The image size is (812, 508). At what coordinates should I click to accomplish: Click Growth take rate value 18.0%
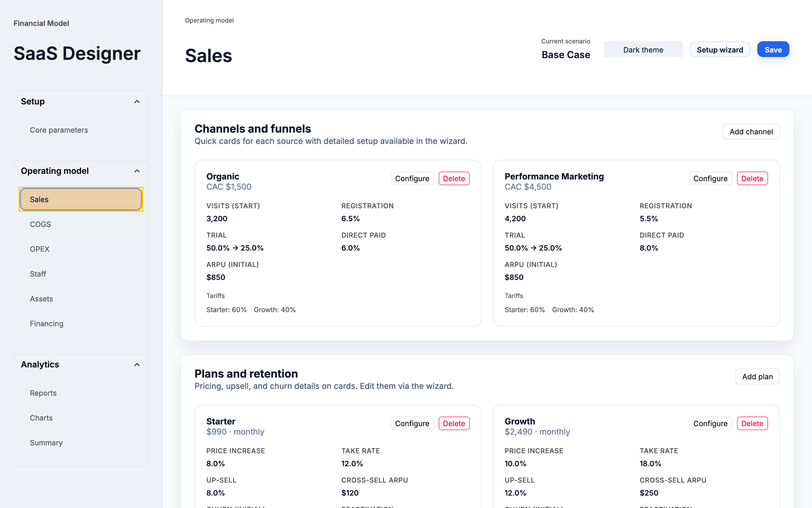click(x=650, y=464)
